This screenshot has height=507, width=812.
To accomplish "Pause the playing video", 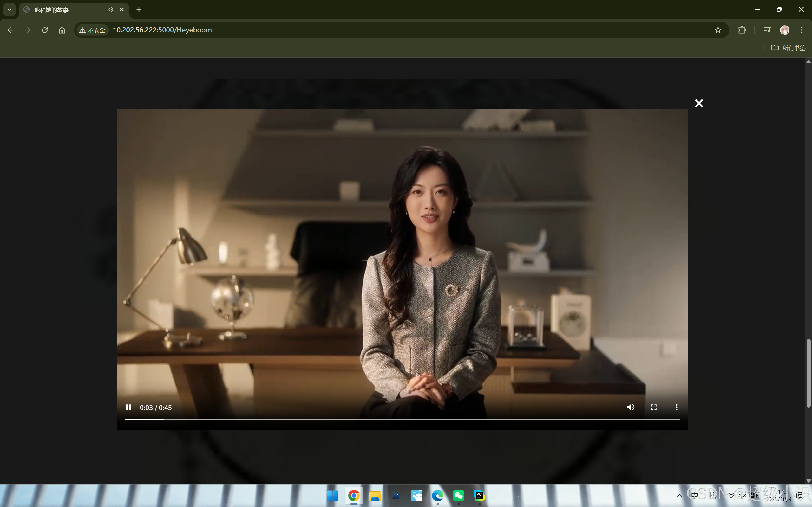I will point(128,408).
